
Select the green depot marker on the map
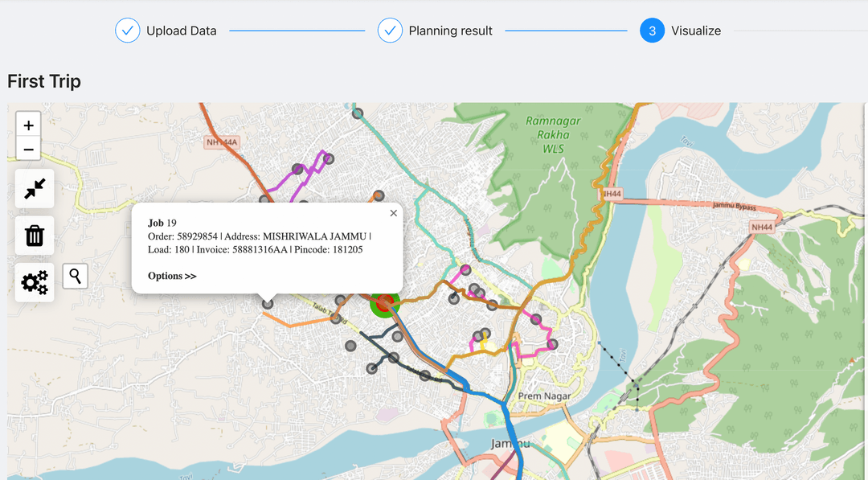pos(384,305)
